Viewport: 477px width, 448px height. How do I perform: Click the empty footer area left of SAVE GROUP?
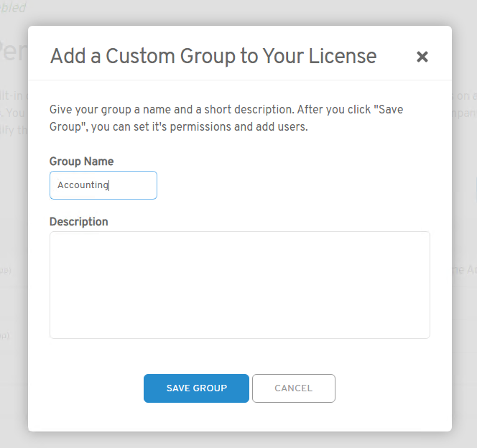click(x=86, y=388)
